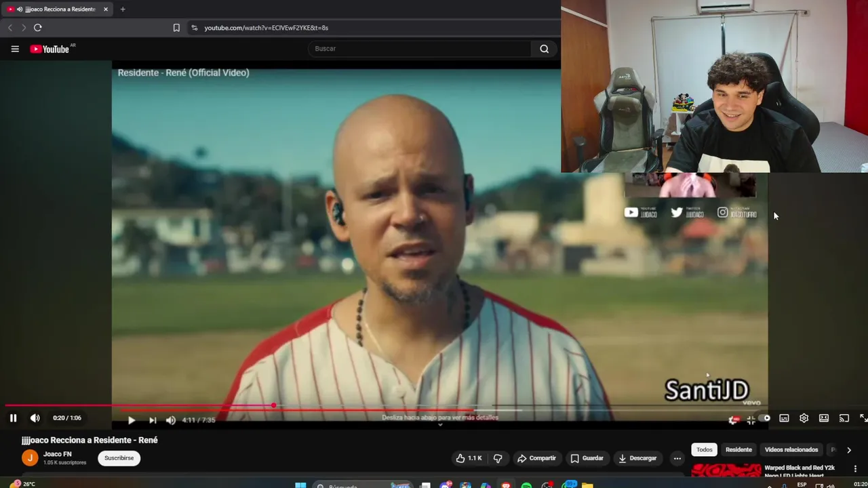This screenshot has height=488, width=868.
Task: Open Spotify from the taskbar
Action: (526, 485)
